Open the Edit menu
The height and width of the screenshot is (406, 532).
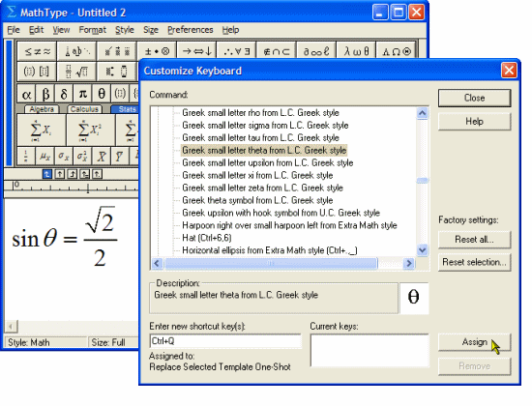pyautogui.click(x=37, y=30)
